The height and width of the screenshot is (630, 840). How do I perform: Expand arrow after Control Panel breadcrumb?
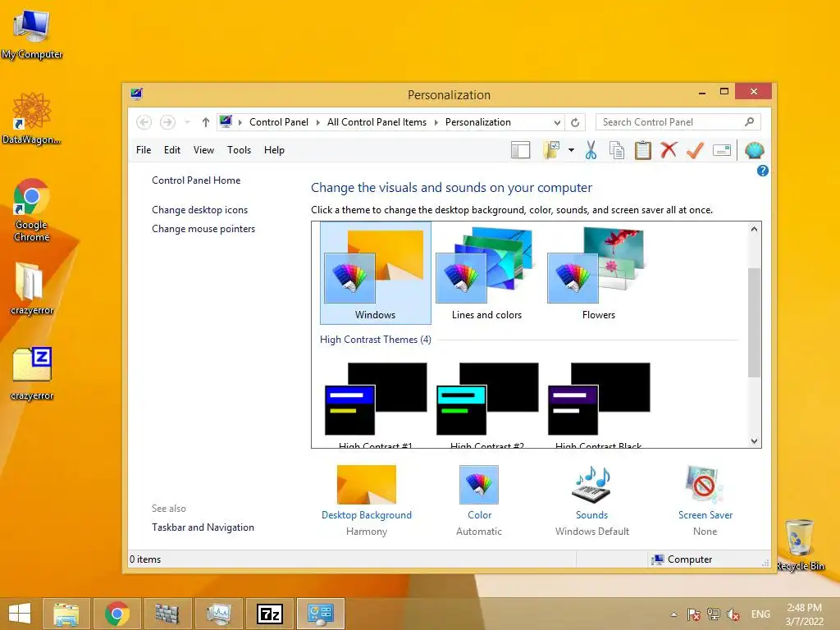pyautogui.click(x=317, y=123)
